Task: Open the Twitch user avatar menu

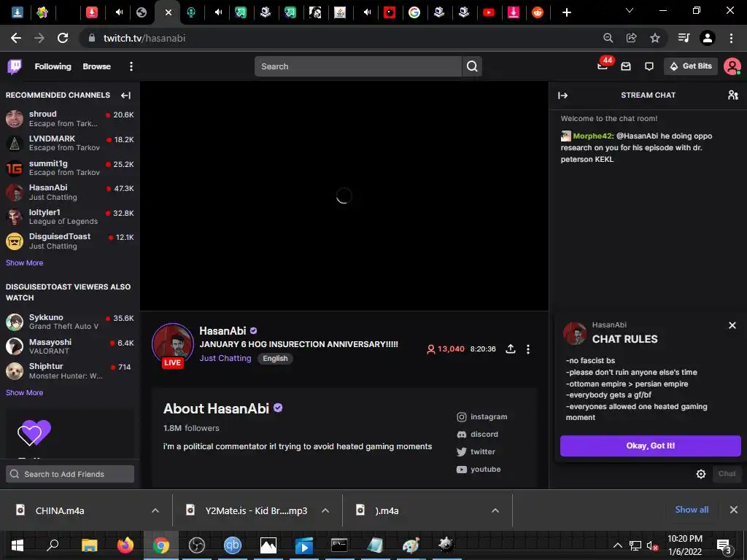Action: [732, 66]
